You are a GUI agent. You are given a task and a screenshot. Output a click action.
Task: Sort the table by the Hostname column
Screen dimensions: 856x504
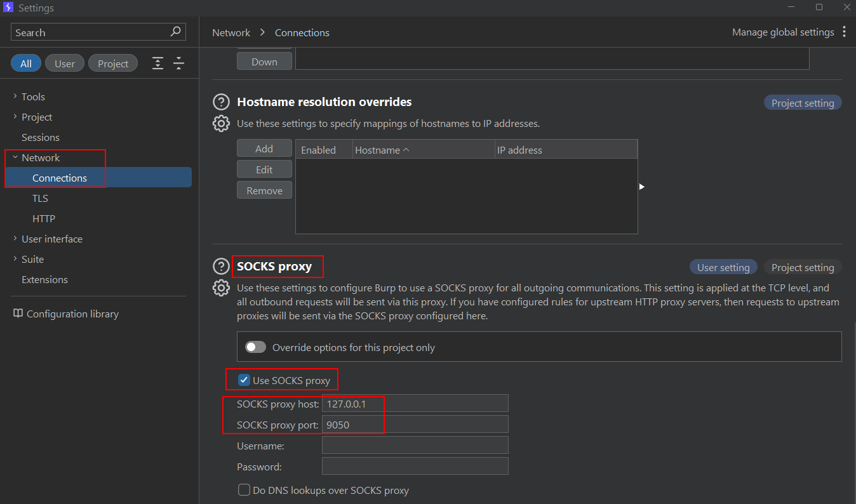tap(424, 150)
